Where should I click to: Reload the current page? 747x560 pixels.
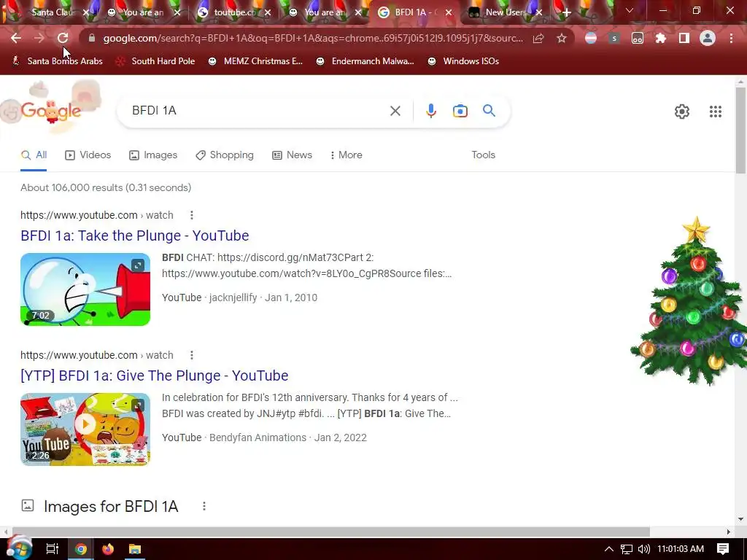tap(63, 38)
